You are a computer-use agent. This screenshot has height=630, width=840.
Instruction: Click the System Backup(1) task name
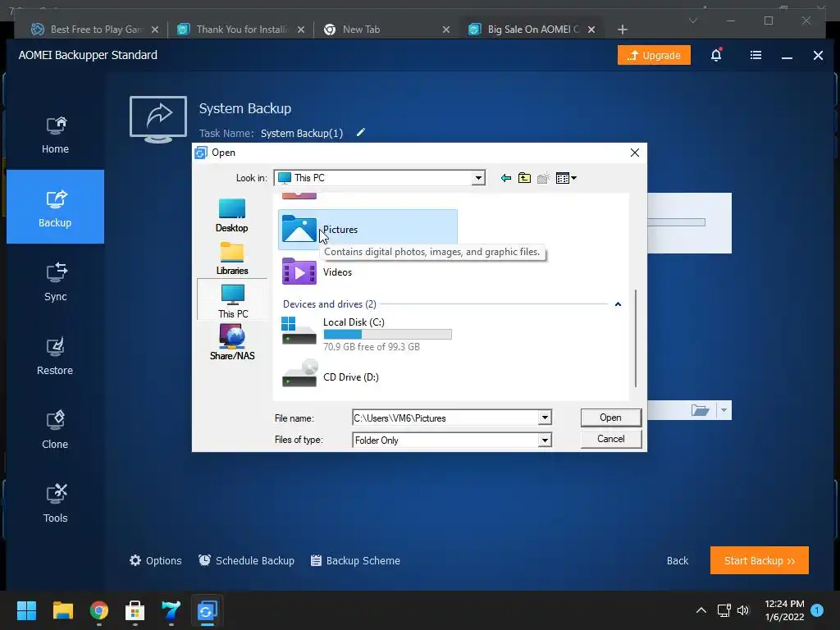(x=302, y=133)
